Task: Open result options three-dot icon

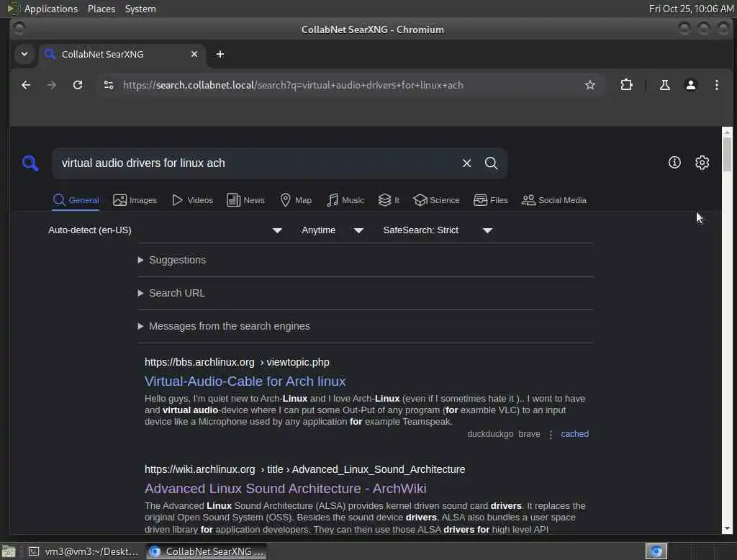Action: (x=551, y=434)
